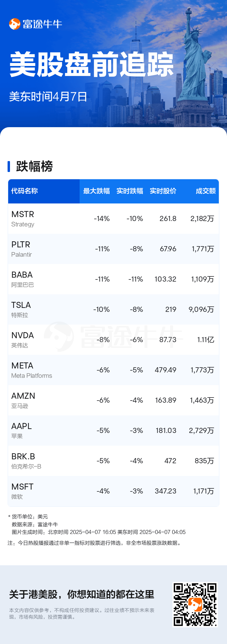Click the 实时股价 column header
227x644 pixels.
coord(163,191)
